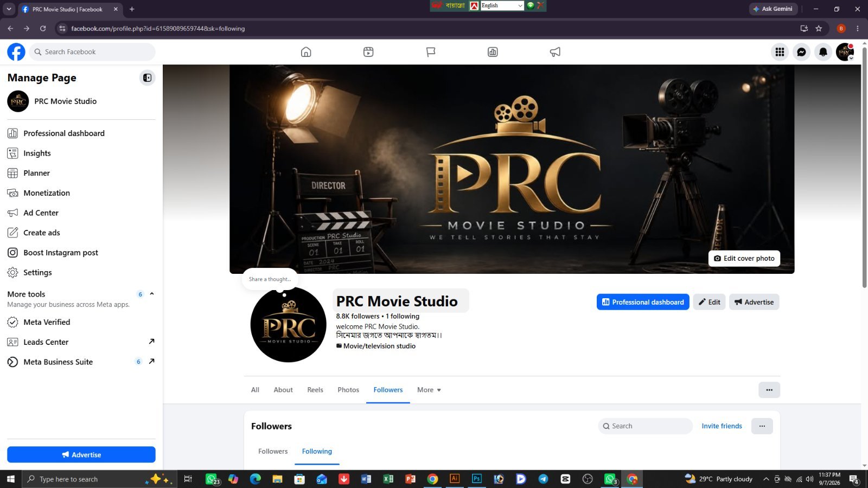868x488 pixels.
Task: Click the PRC profile picture
Action: [x=288, y=324]
